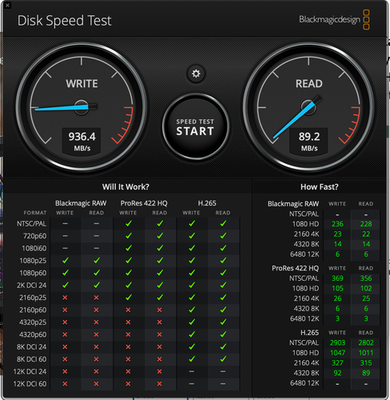
Task: Select the 89 read value for H.265 4320 8K
Action: [366, 373]
